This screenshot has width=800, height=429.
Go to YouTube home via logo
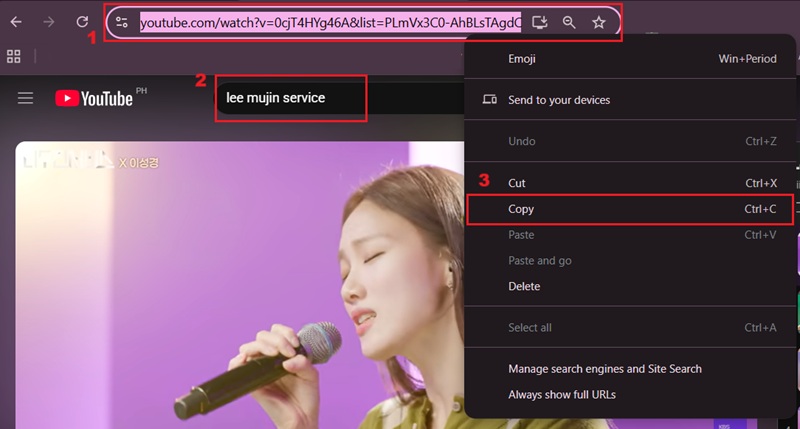94,98
